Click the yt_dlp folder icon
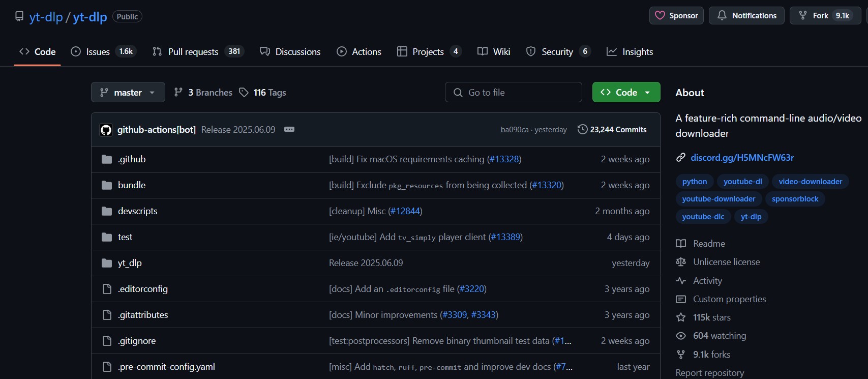Screen dimensions: 868x379 pyautogui.click(x=107, y=263)
